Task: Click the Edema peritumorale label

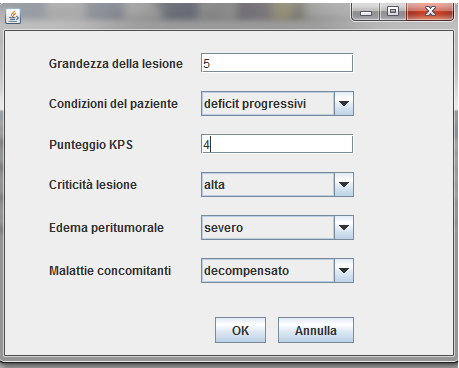Action: pyautogui.click(x=106, y=228)
